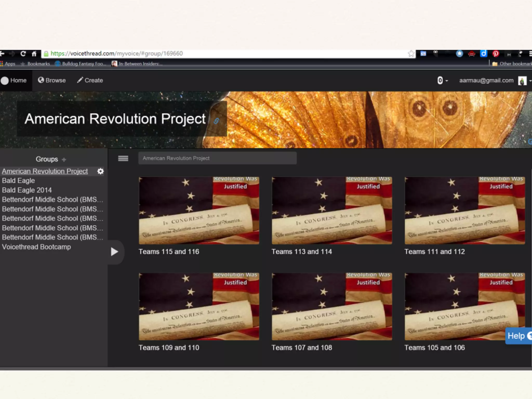The width and height of the screenshot is (532, 399).
Task: Open Teams 109 and 110 thumbnail
Action: click(x=199, y=307)
